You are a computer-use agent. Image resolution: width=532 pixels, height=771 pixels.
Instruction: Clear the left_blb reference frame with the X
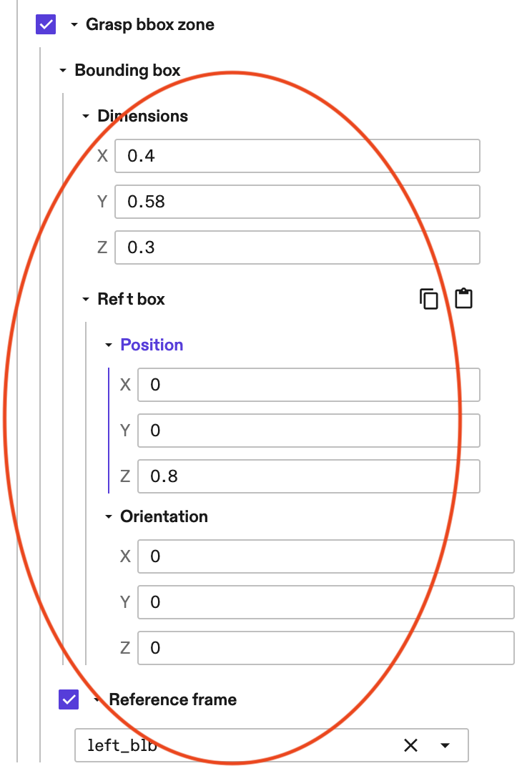[411, 745]
